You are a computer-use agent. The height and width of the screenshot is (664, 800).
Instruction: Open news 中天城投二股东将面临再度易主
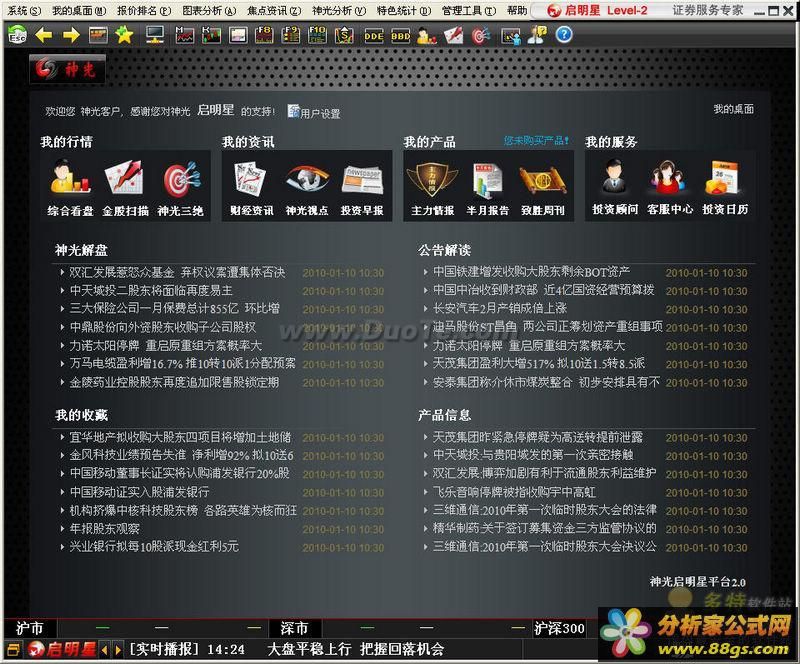click(x=151, y=290)
